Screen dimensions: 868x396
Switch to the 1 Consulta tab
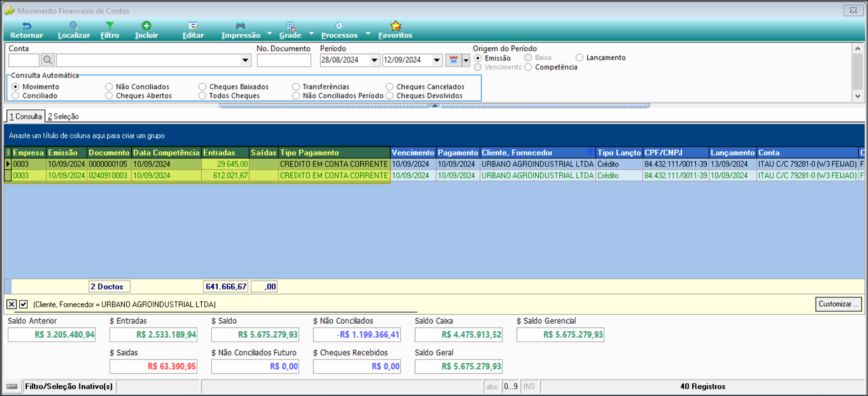pyautogui.click(x=26, y=116)
